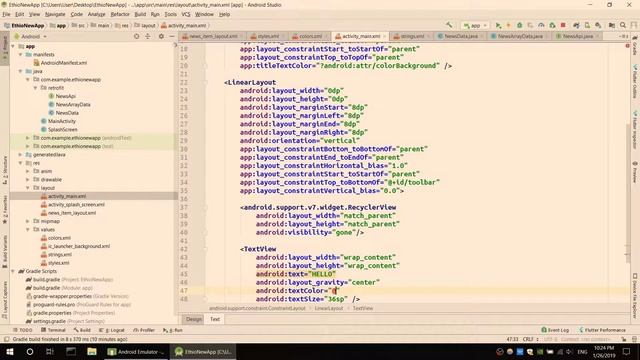Viewport: 640px width, 360px height.
Task: Expand com.example.ethionewapp (androidTest) package
Action: (x=28, y=138)
